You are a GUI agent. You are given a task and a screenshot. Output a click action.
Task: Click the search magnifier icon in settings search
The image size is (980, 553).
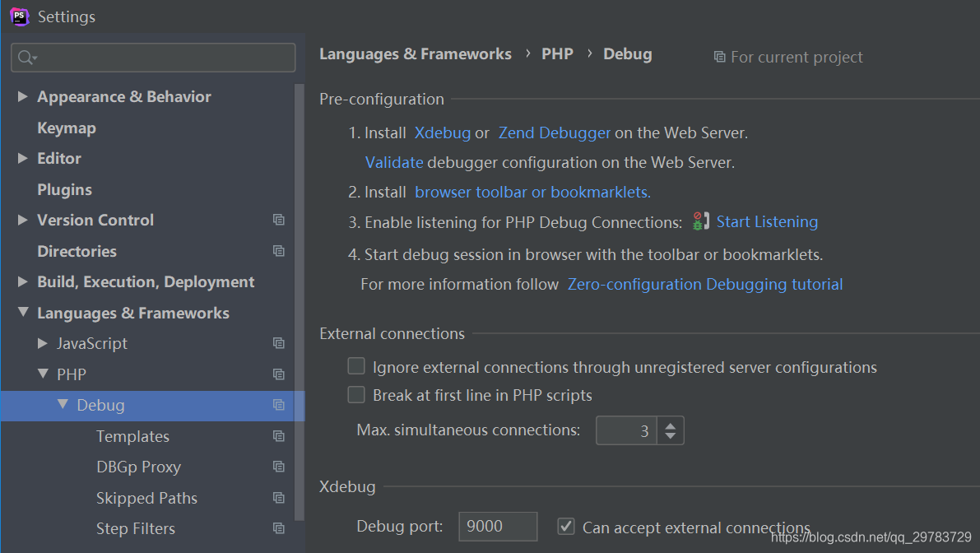pyautogui.click(x=26, y=58)
